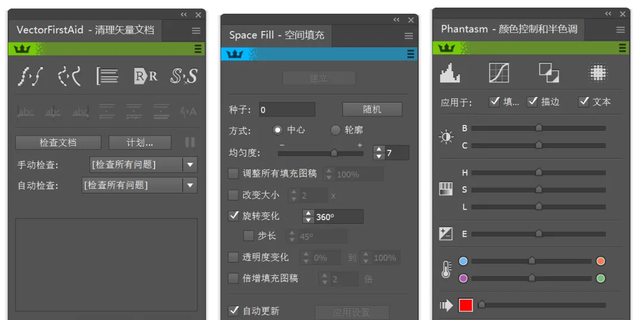The height and width of the screenshot is (320, 644).
Task: Switch to Phantasm - 颜色控制和半色调 tab
Action: [x=509, y=29]
